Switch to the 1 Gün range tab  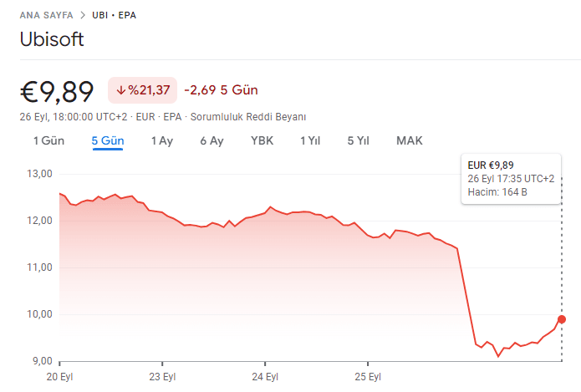click(x=48, y=140)
